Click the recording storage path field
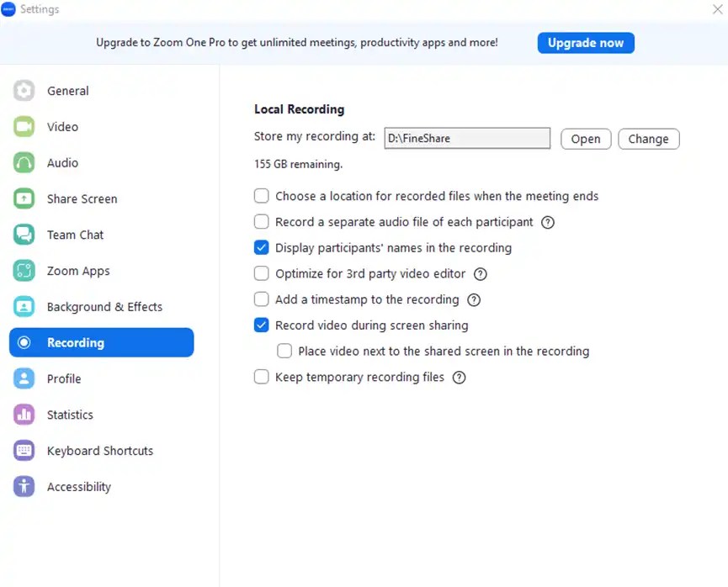728x587 pixels. [x=467, y=138]
